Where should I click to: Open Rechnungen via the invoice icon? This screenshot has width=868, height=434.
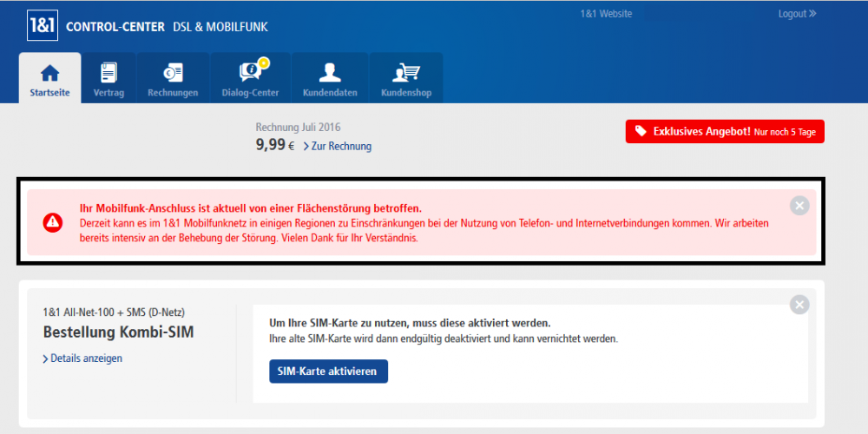[173, 72]
